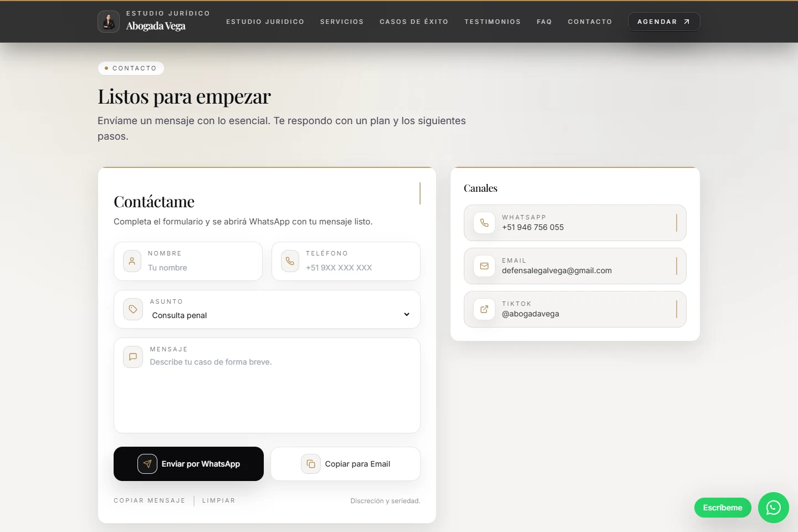Click the person icon in Nombre field
The width and height of the screenshot is (798, 532).
132,261
